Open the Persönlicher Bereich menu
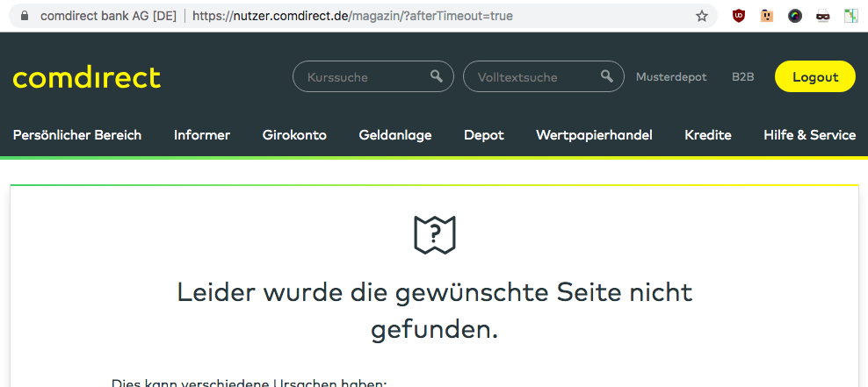Screen dimensions: 868x387 (77, 135)
